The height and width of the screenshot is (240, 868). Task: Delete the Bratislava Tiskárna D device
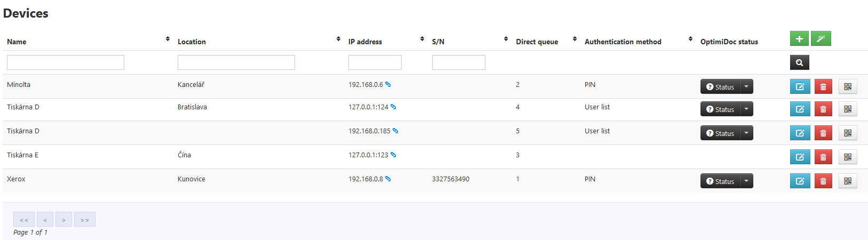[x=823, y=109]
